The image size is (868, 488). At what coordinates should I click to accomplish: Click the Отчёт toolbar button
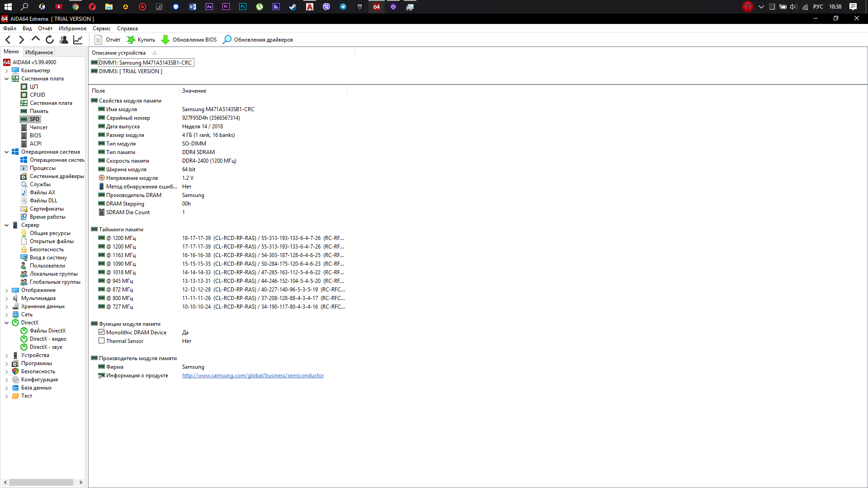point(108,40)
